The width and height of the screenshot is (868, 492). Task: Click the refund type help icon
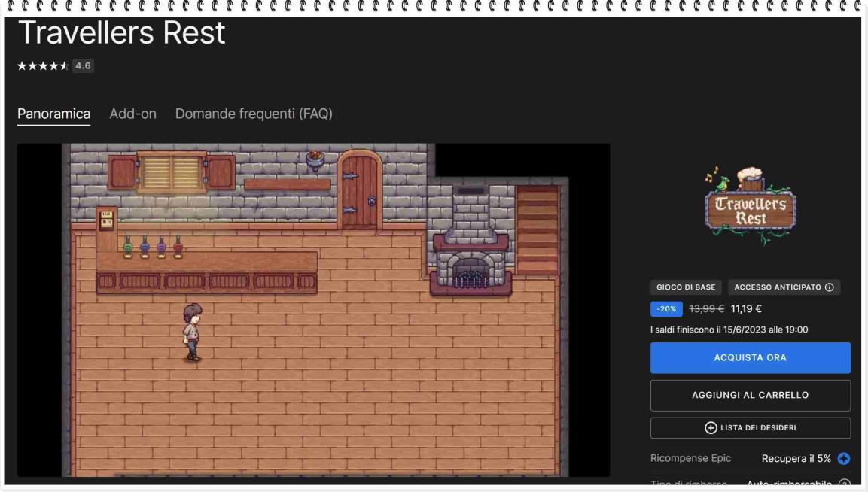[x=844, y=484]
